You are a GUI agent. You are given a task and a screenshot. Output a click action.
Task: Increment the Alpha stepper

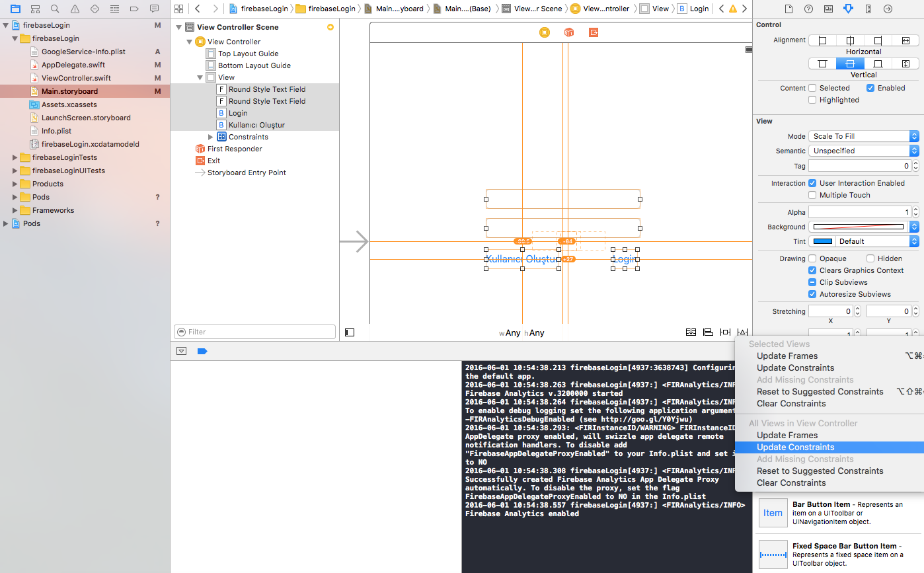[916, 210]
